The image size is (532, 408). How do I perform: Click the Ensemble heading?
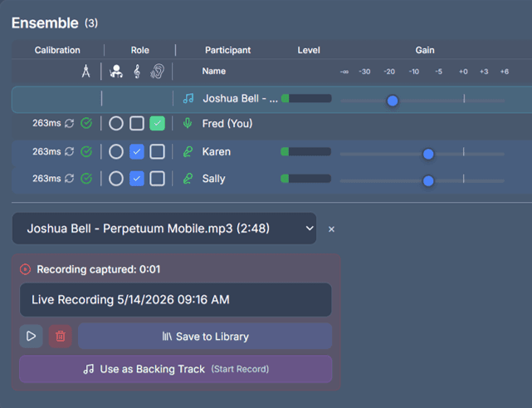pyautogui.click(x=45, y=23)
